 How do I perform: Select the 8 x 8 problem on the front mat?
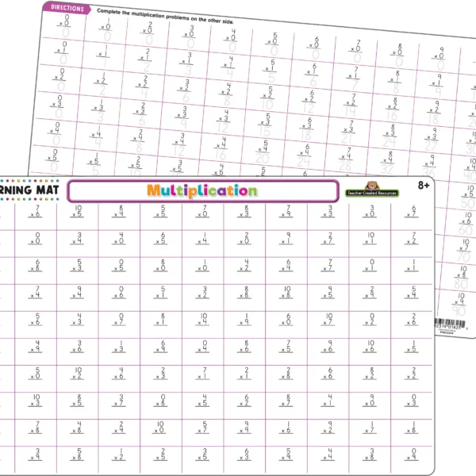point(244,292)
